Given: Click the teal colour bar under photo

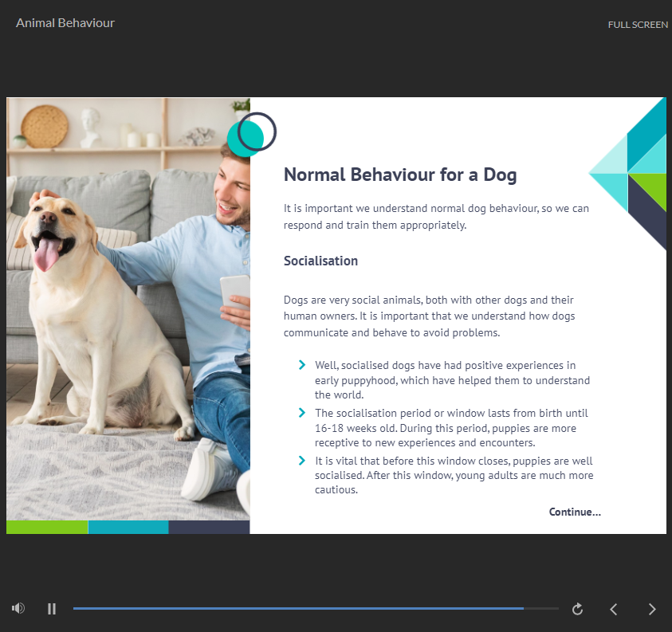Looking at the screenshot, I should point(128,527).
